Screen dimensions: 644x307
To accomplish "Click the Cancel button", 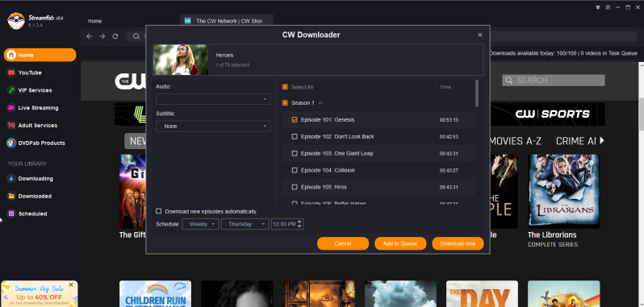I will pos(342,243).
